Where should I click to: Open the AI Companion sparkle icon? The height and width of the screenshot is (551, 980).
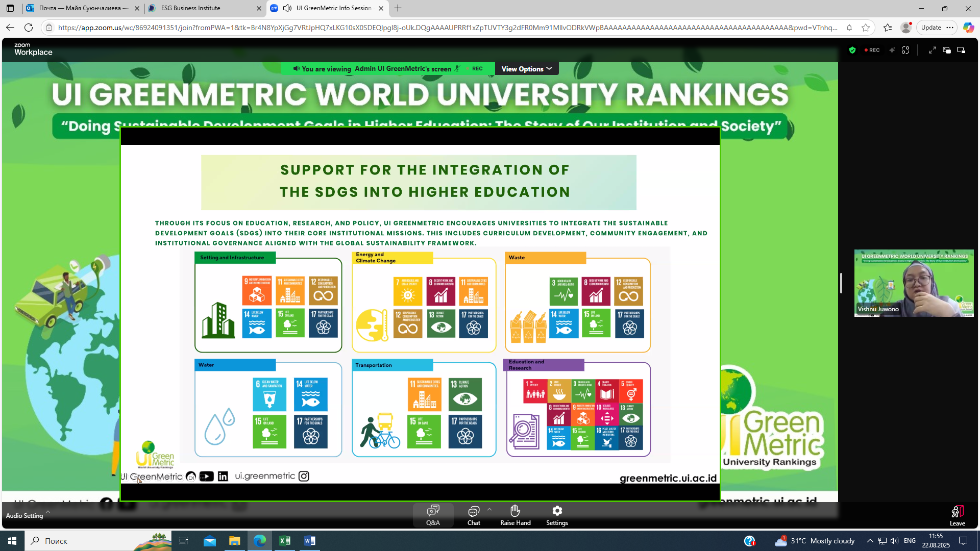[x=892, y=50]
